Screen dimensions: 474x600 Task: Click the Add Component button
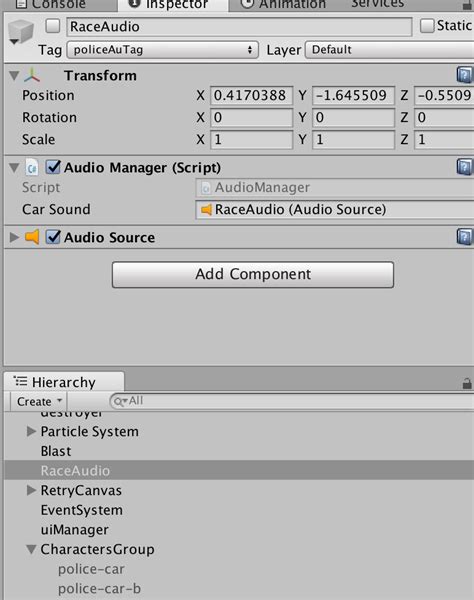point(253,274)
